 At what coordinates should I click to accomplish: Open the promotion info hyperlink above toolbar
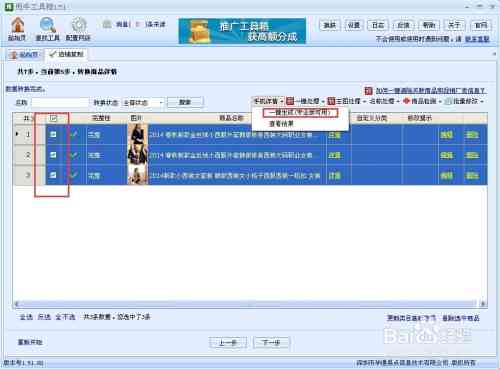(430, 91)
